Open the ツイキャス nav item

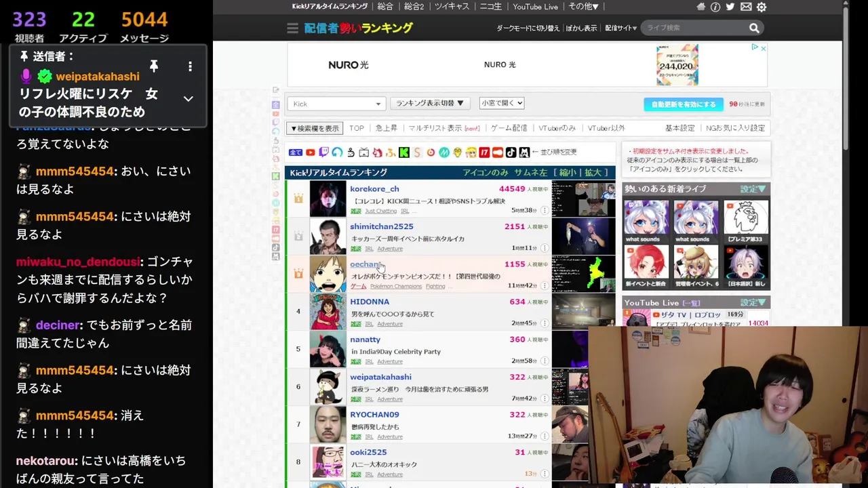452,7
